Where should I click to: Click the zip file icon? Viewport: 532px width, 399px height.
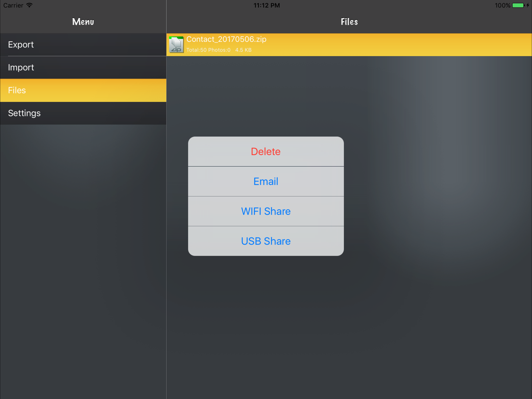coord(176,45)
